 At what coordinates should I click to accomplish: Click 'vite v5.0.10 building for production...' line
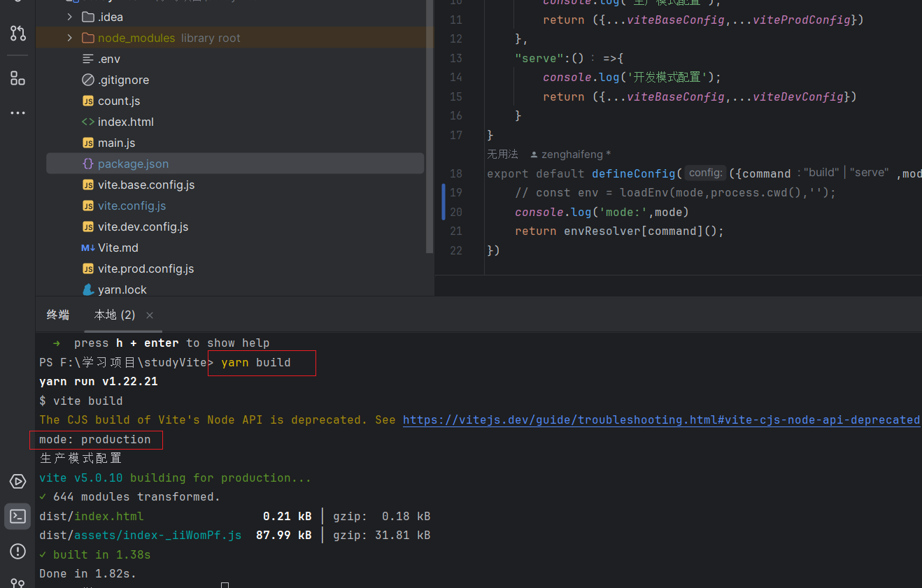click(x=176, y=478)
